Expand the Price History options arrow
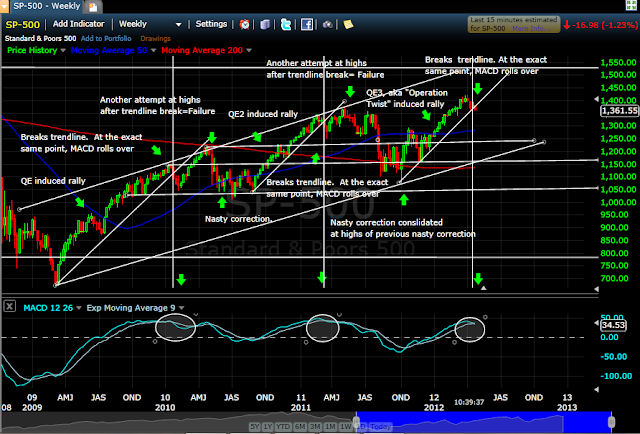 point(63,50)
